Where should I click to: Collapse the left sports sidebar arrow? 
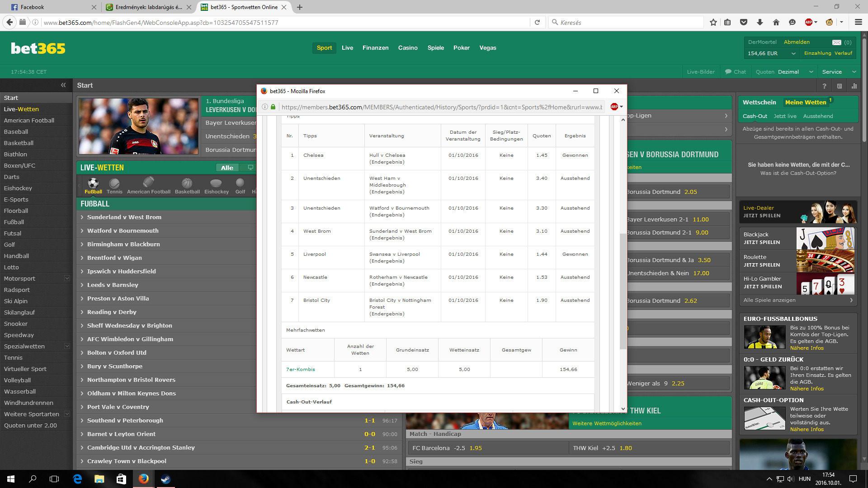[63, 85]
